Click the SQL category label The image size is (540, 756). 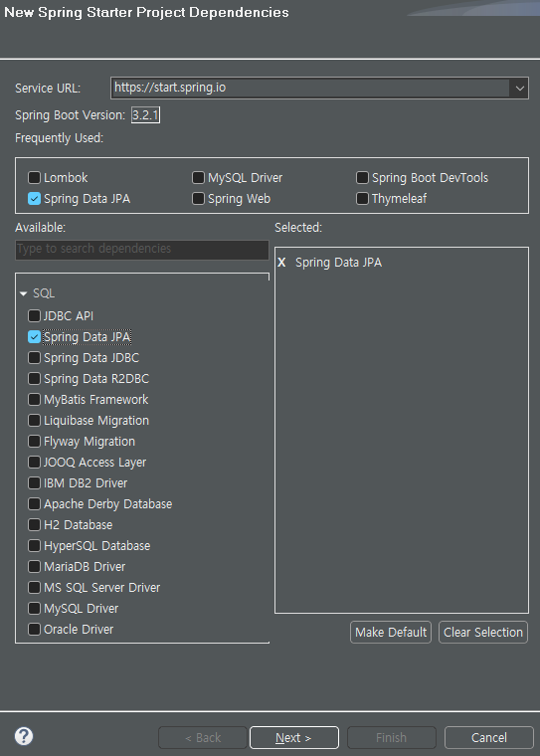[44, 293]
